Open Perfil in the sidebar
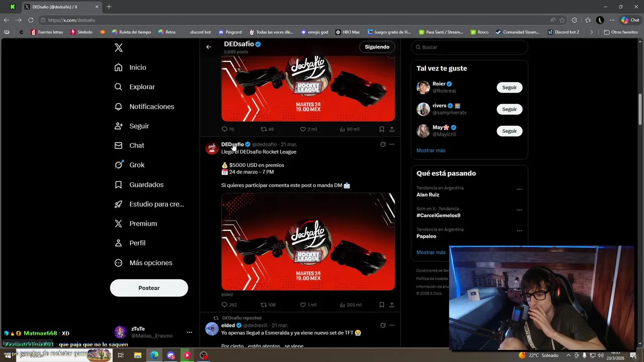The height and width of the screenshot is (362, 644). click(130, 243)
